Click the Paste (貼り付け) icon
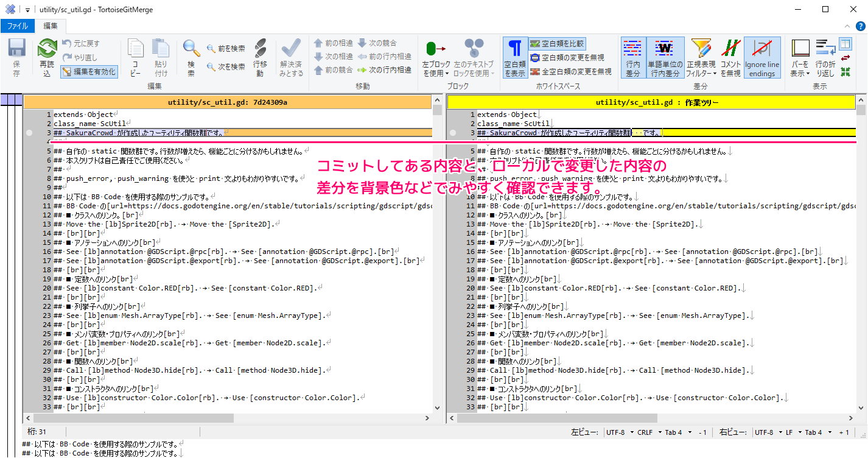This screenshot has width=868, height=458. (161, 58)
